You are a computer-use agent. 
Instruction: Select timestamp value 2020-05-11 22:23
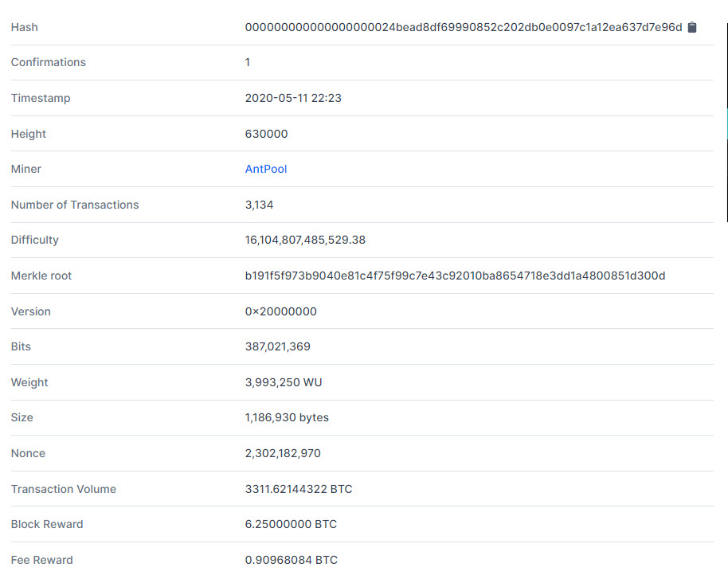coord(293,98)
